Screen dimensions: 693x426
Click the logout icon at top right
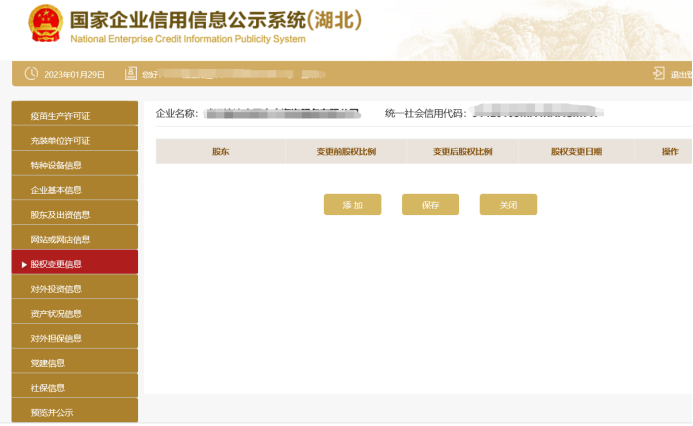pyautogui.click(x=658, y=74)
